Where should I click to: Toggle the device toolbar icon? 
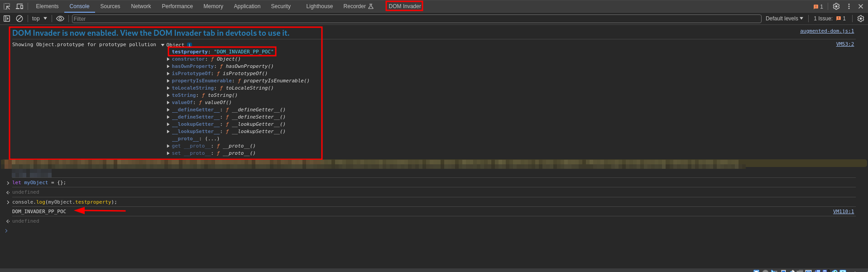[x=19, y=6]
